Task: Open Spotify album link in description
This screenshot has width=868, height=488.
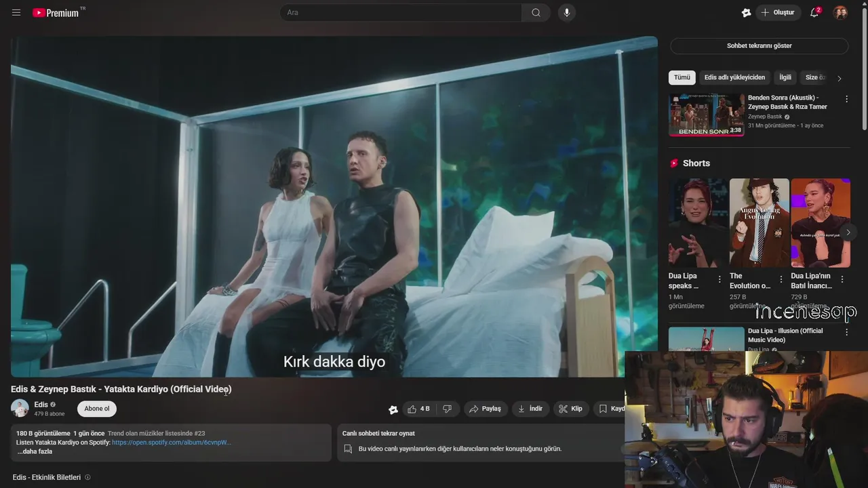Action: (x=172, y=443)
